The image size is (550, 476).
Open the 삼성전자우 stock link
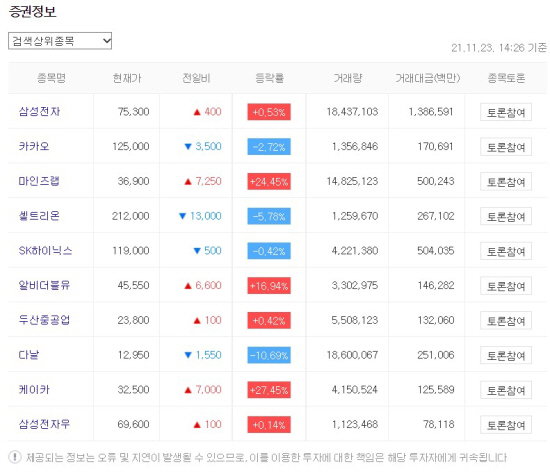(x=44, y=424)
